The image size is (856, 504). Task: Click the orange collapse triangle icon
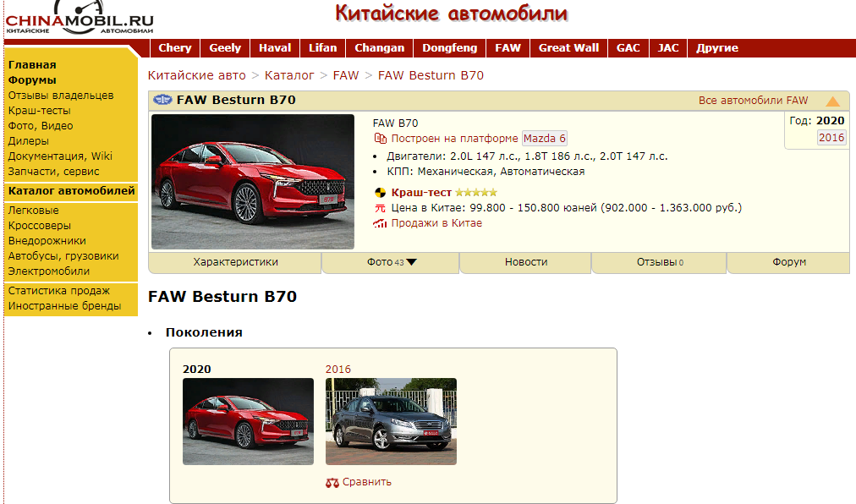(832, 101)
